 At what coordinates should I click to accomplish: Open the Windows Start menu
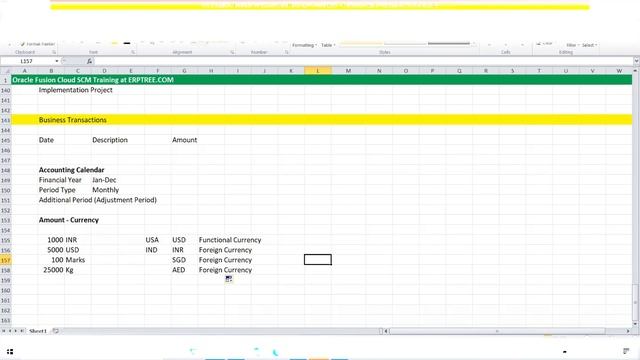point(10,351)
